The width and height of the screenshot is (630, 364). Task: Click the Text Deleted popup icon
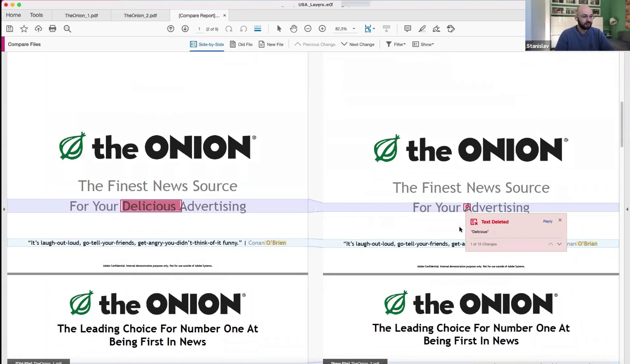[x=474, y=222]
